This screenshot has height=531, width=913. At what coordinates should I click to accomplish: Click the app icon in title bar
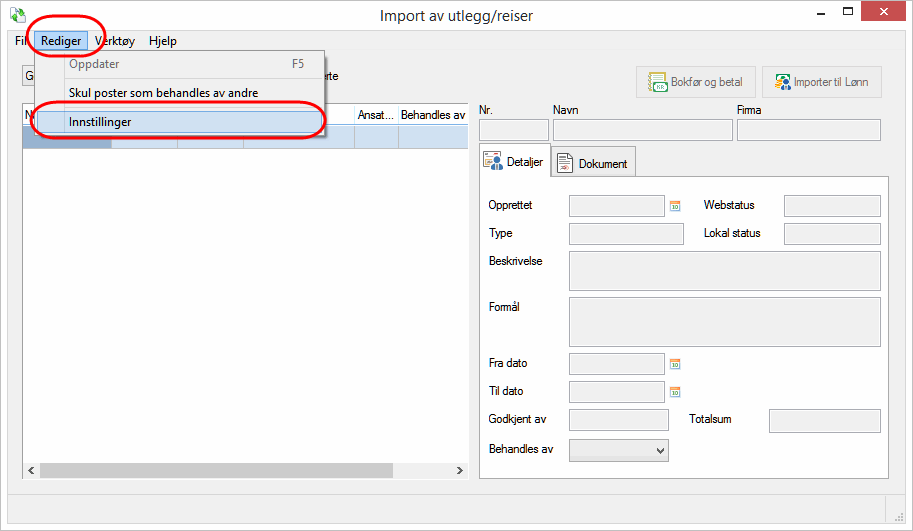[x=17, y=15]
